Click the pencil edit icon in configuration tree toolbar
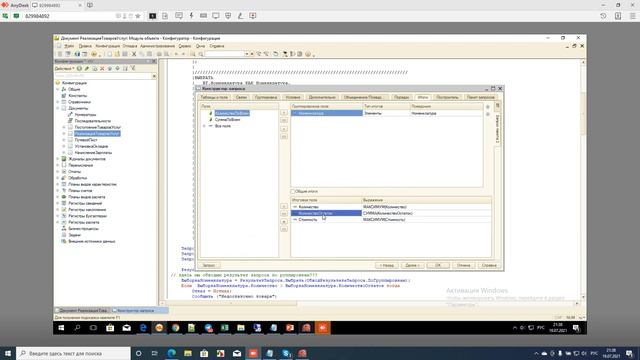The height and width of the screenshot is (360, 640). click(87, 68)
